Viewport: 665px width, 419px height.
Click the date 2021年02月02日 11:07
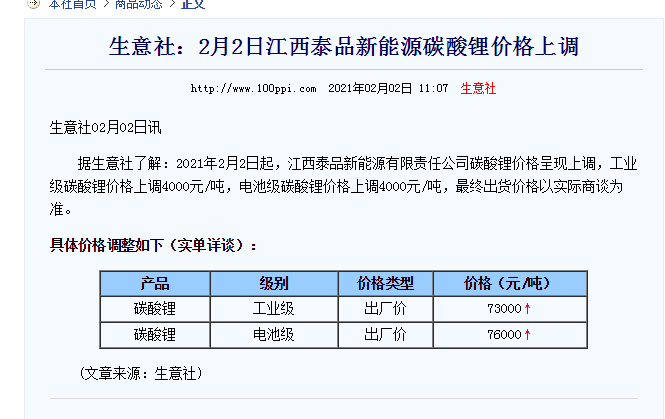388,88
